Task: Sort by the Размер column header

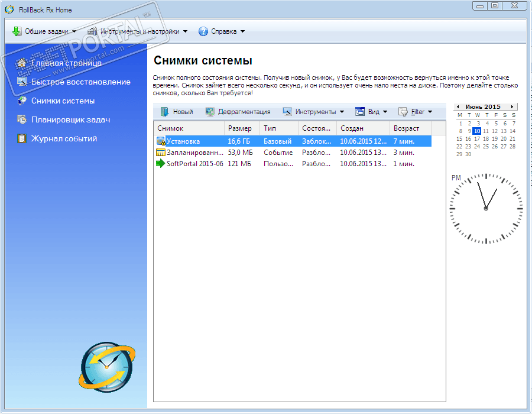Action: 242,128
